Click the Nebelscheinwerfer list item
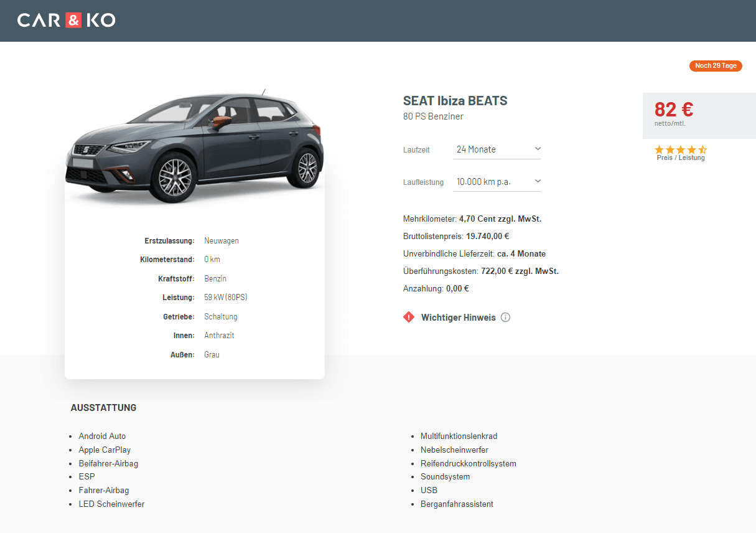 point(454,450)
